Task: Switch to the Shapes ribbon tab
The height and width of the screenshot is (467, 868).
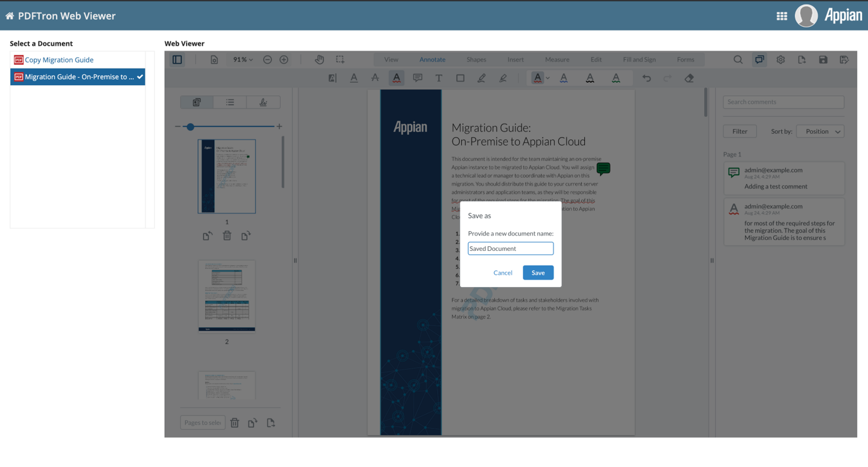Action: (x=476, y=60)
